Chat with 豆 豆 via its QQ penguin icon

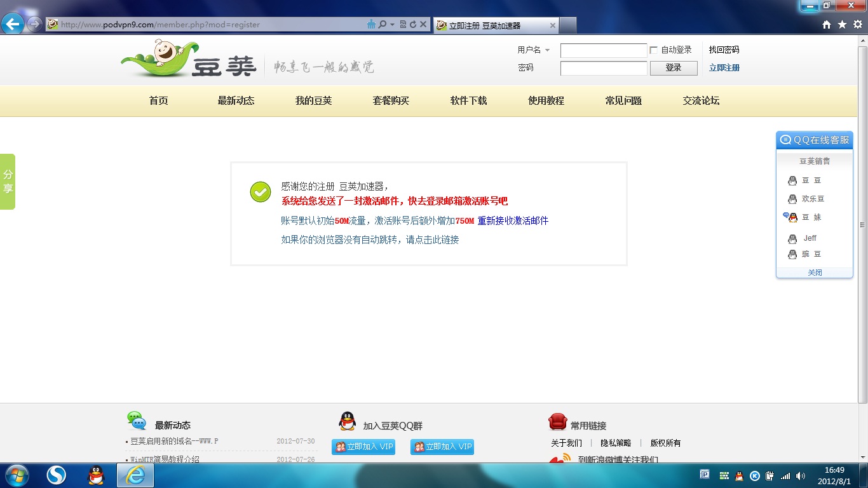(x=792, y=180)
